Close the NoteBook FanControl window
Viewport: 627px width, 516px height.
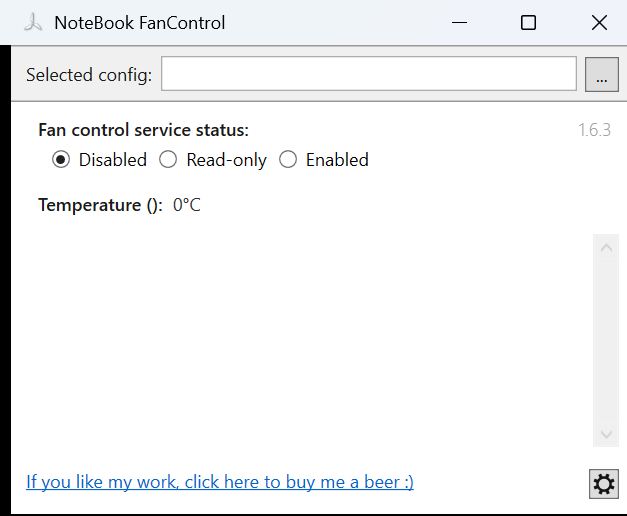click(598, 22)
